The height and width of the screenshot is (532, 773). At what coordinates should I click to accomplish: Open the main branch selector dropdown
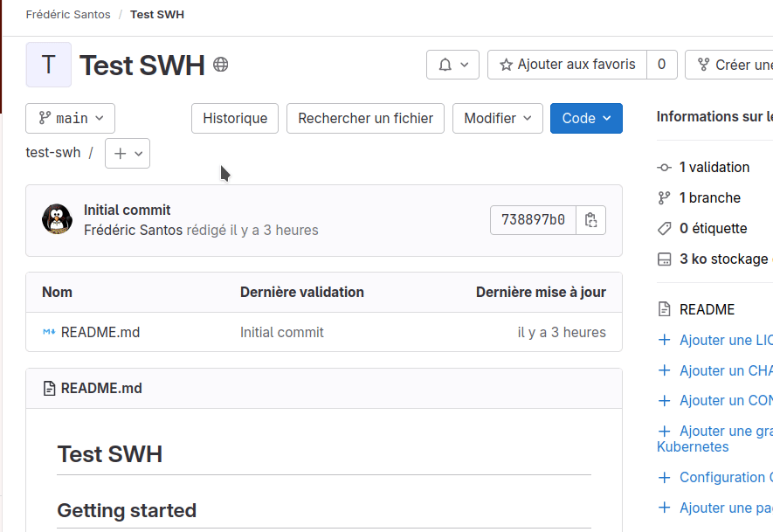click(x=70, y=118)
